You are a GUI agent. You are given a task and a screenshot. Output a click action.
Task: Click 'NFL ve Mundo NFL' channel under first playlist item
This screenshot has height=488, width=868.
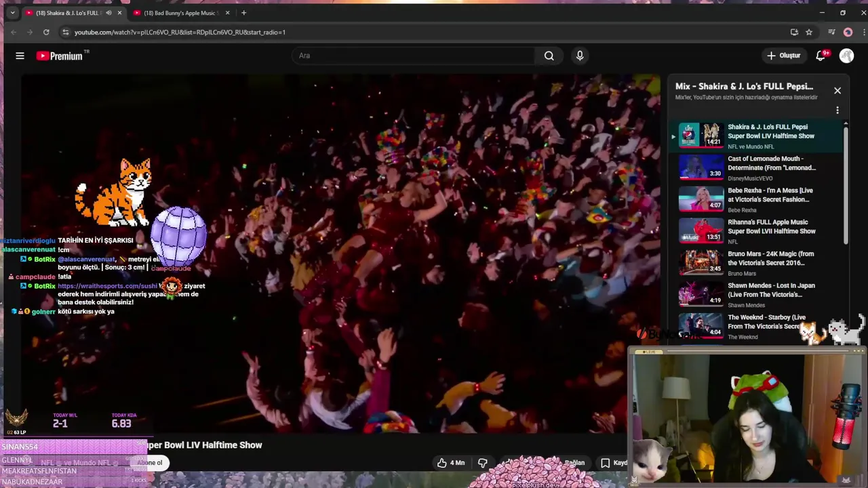[x=751, y=146]
